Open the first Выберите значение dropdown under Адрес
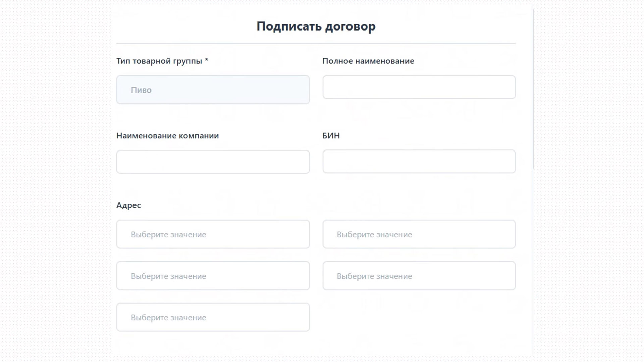The height and width of the screenshot is (362, 644). pos(213,234)
